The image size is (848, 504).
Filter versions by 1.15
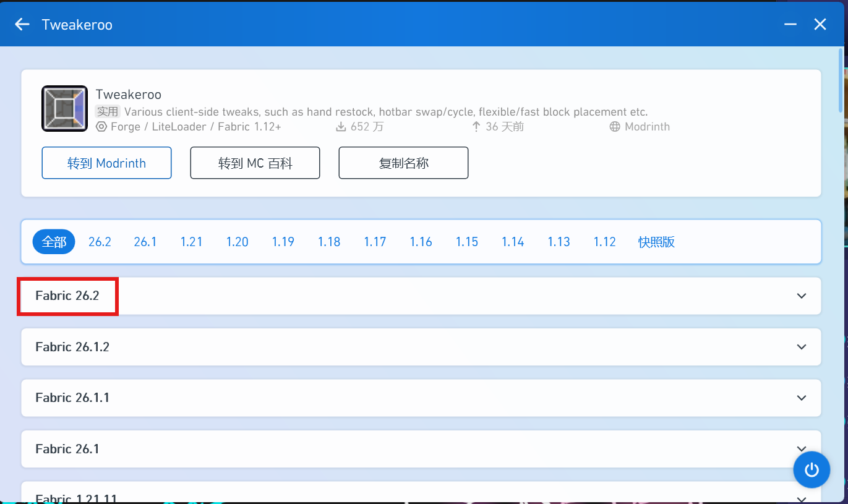467,242
